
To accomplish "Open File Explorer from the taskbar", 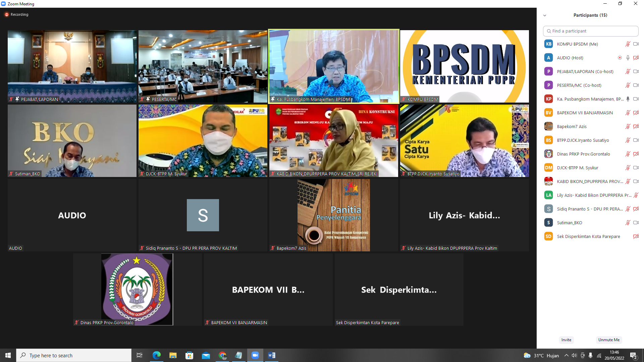I will (x=173, y=355).
